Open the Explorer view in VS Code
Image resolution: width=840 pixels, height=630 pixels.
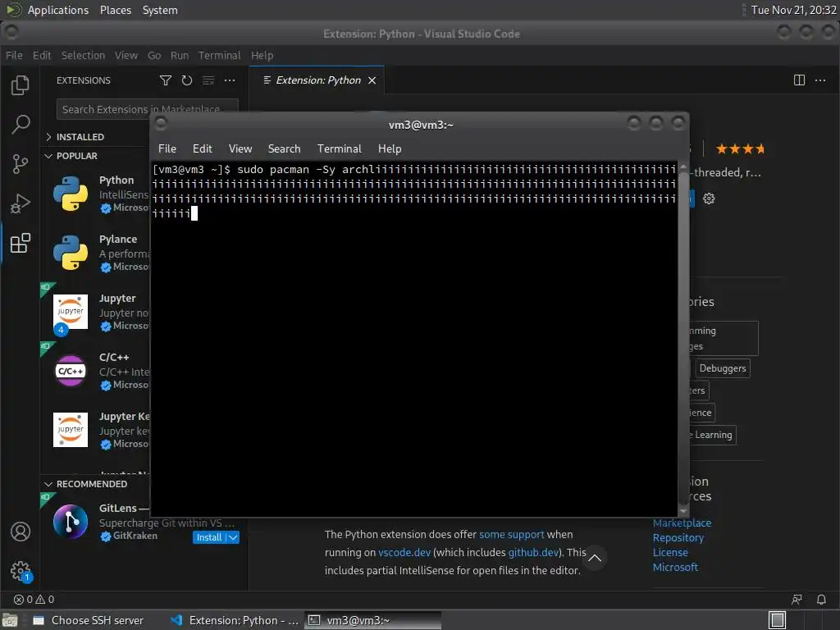[21, 85]
